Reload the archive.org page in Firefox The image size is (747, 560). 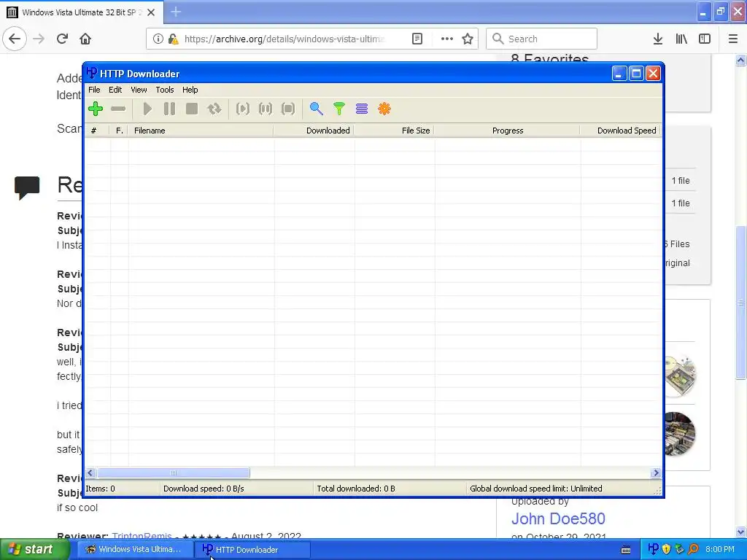pyautogui.click(x=63, y=39)
